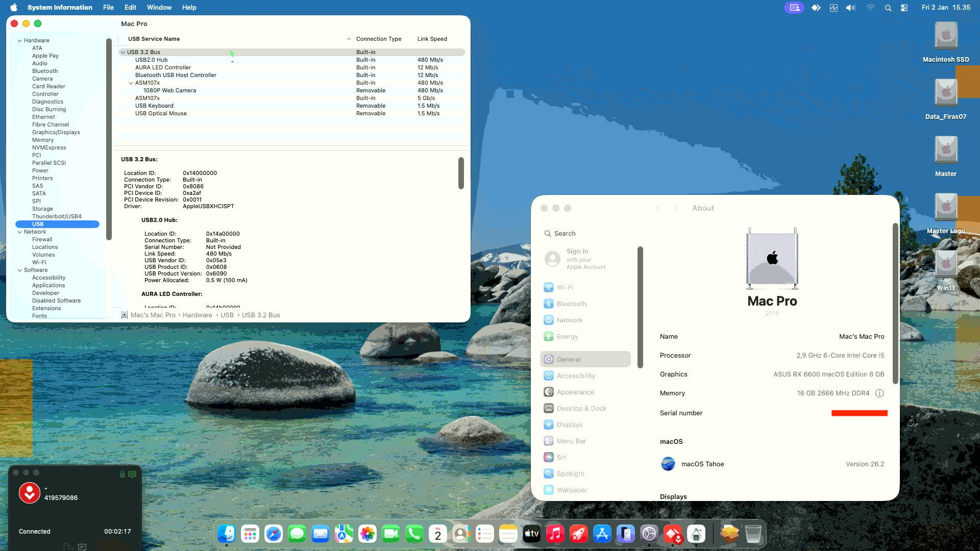Viewport: 980px width, 551px height.
Task: Open the Reminders app in the dock
Action: click(x=485, y=534)
